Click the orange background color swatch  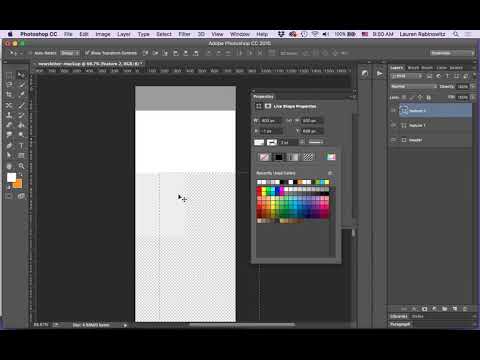(x=19, y=185)
